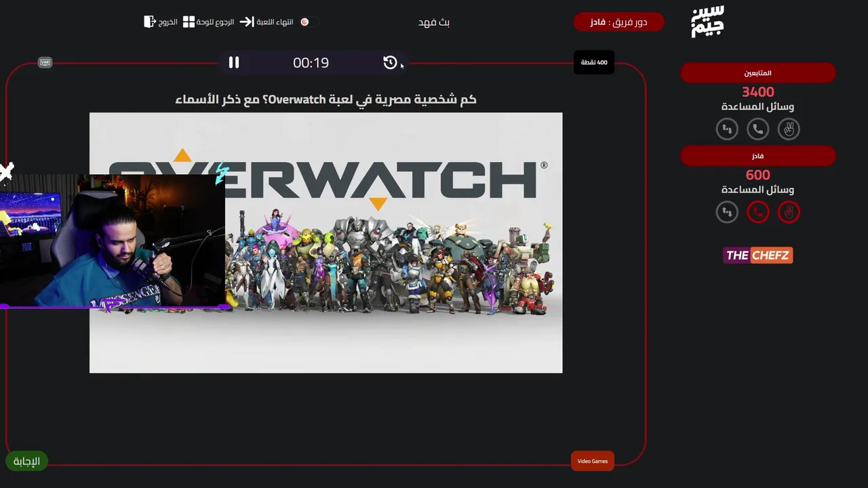The height and width of the screenshot is (488, 868).
Task: Close the webcam overlay with the X icon
Action: tap(6, 171)
